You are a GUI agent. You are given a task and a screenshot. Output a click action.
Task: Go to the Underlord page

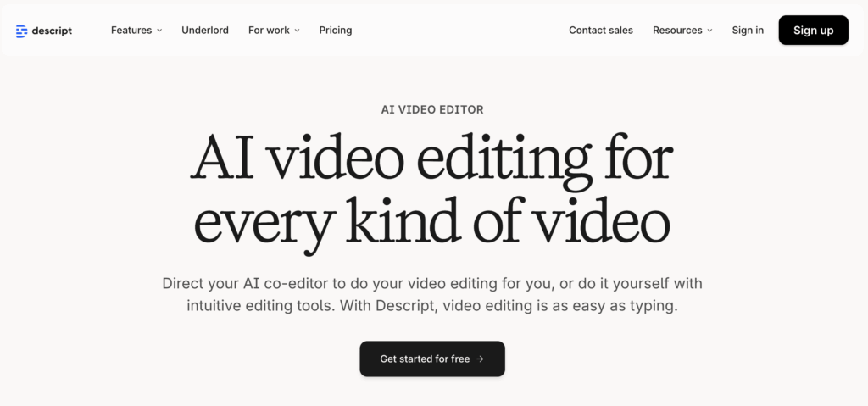tap(205, 30)
